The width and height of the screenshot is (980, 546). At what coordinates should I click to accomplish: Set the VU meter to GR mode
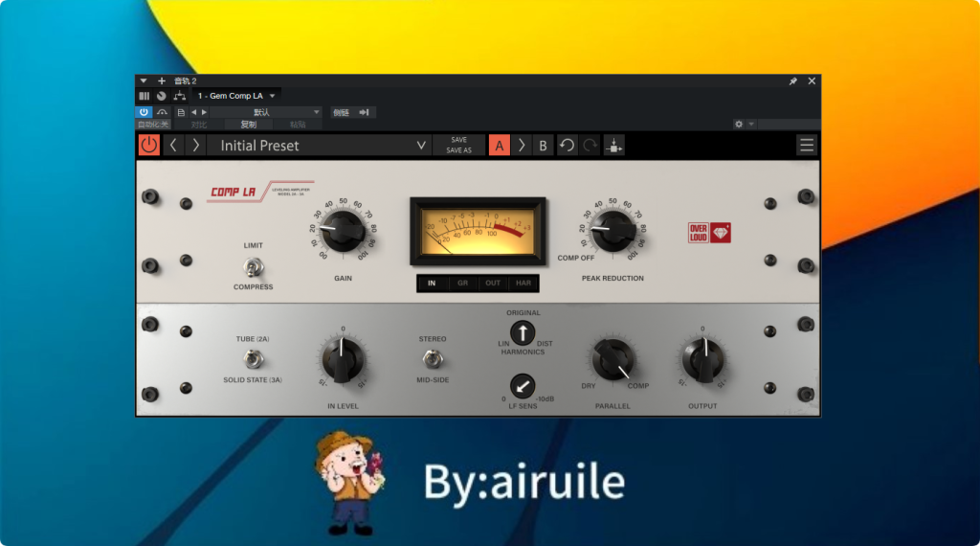pos(462,284)
